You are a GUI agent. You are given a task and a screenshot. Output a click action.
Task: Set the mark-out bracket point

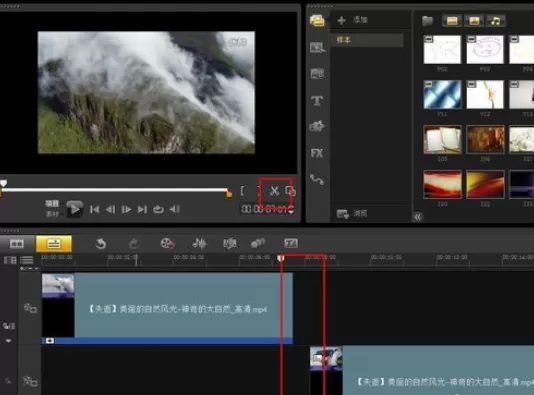[258, 191]
